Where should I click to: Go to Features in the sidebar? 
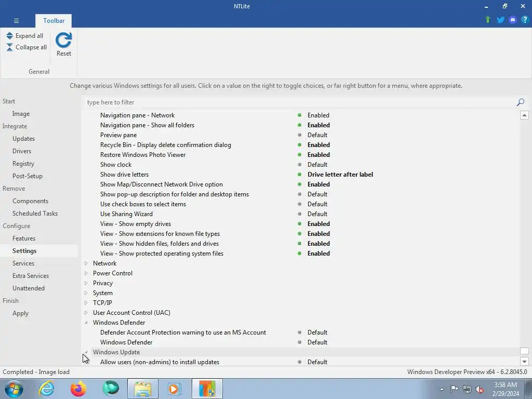click(24, 238)
